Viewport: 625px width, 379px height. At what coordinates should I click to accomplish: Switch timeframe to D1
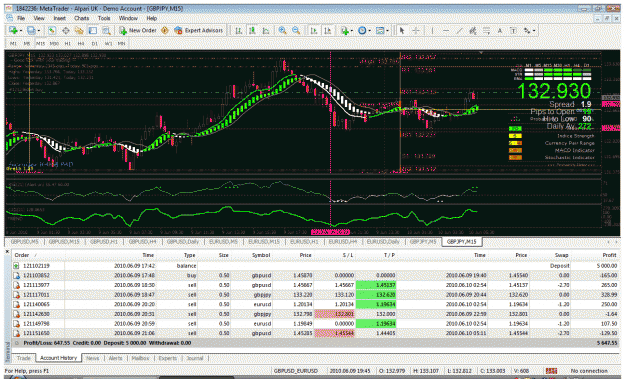point(94,43)
